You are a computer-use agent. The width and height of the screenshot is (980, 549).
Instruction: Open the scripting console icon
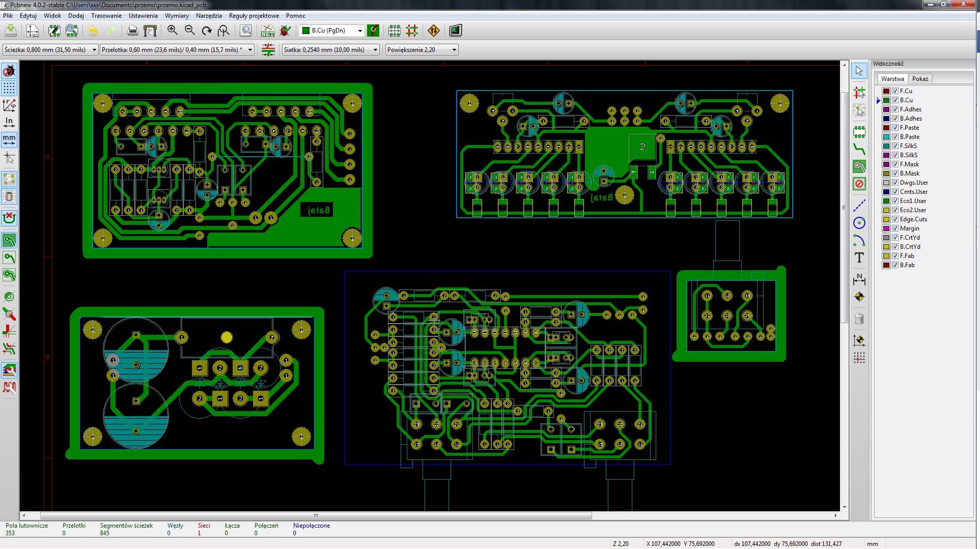[455, 31]
